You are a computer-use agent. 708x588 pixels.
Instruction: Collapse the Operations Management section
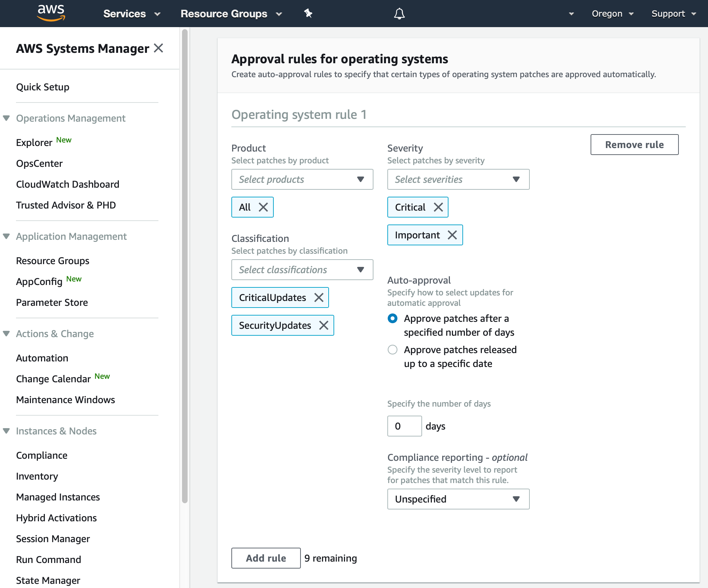tap(6, 118)
